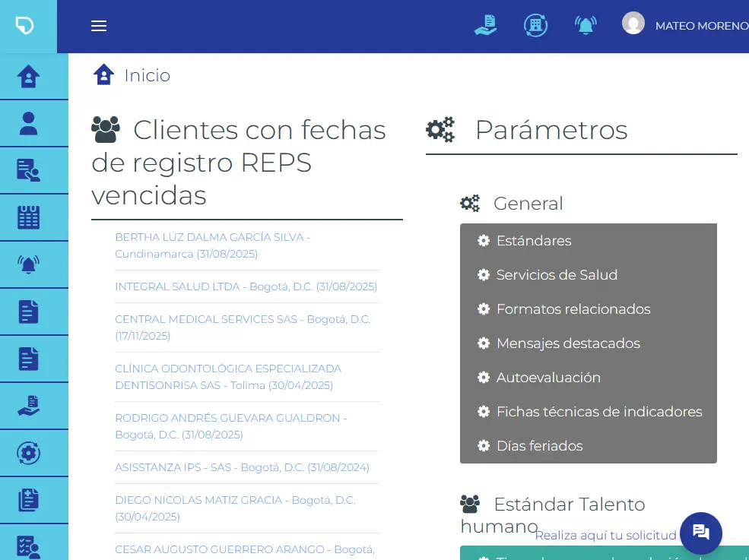
Task: Click the document with user icon in the sidebar
Action: (29, 170)
